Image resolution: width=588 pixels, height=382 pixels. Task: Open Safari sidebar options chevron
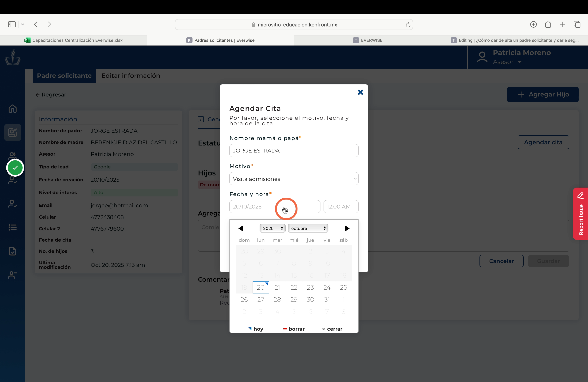tap(23, 24)
